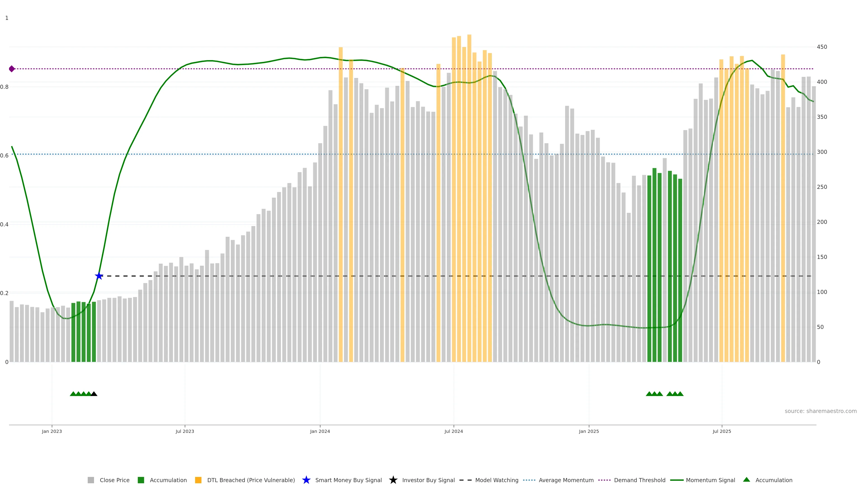Toggle Close Price series in legend
Image resolution: width=868 pixels, height=488 pixels.
[x=114, y=480]
